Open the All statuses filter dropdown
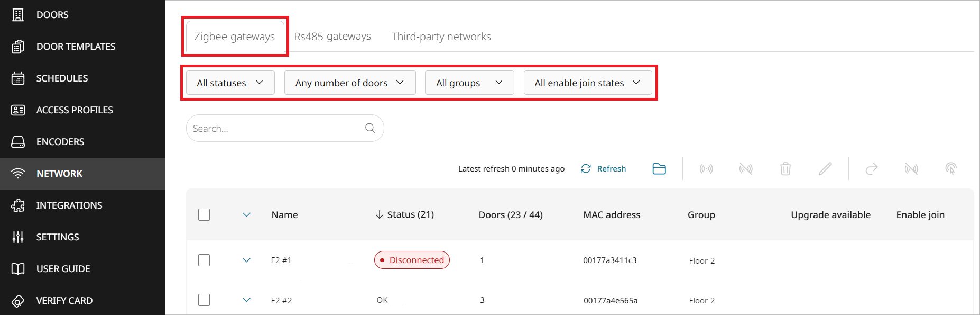This screenshot has height=315, width=980. pos(230,83)
